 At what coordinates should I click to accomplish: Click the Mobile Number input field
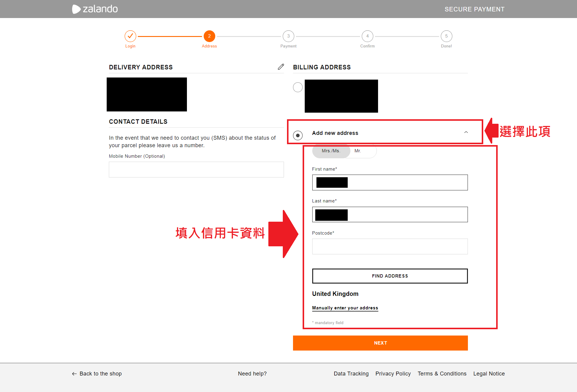(x=196, y=169)
